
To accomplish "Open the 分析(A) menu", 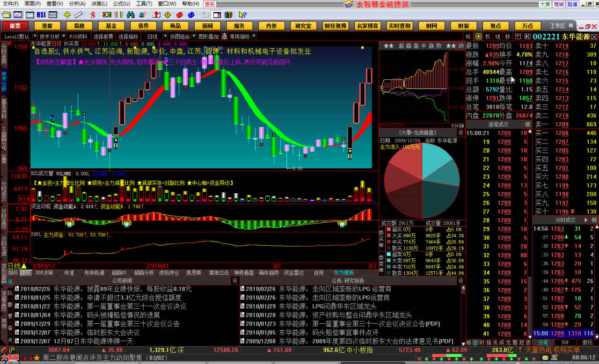I will tap(77, 4).
